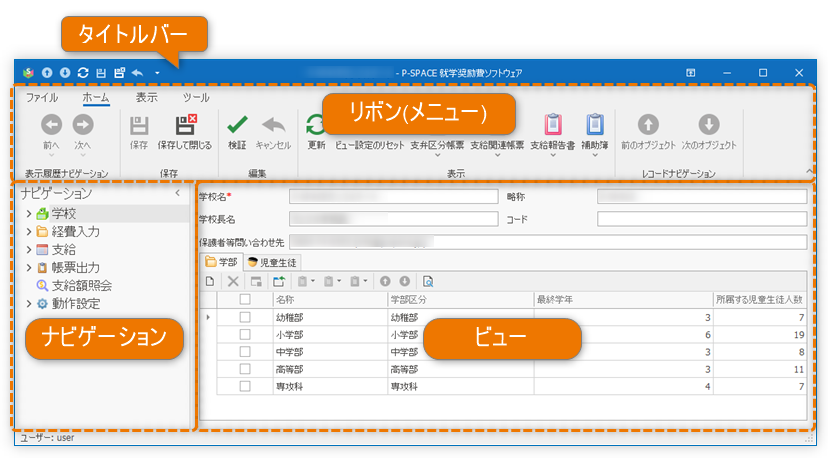Screen dimensions: 828x458
Task: Select 経費入力 in the navigation tree
Action: 76,232
